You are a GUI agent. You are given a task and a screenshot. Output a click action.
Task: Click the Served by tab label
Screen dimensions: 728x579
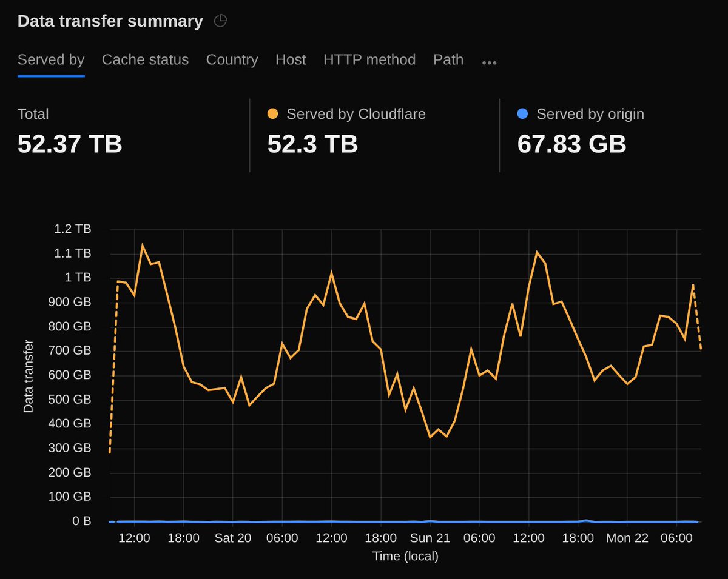coord(50,59)
